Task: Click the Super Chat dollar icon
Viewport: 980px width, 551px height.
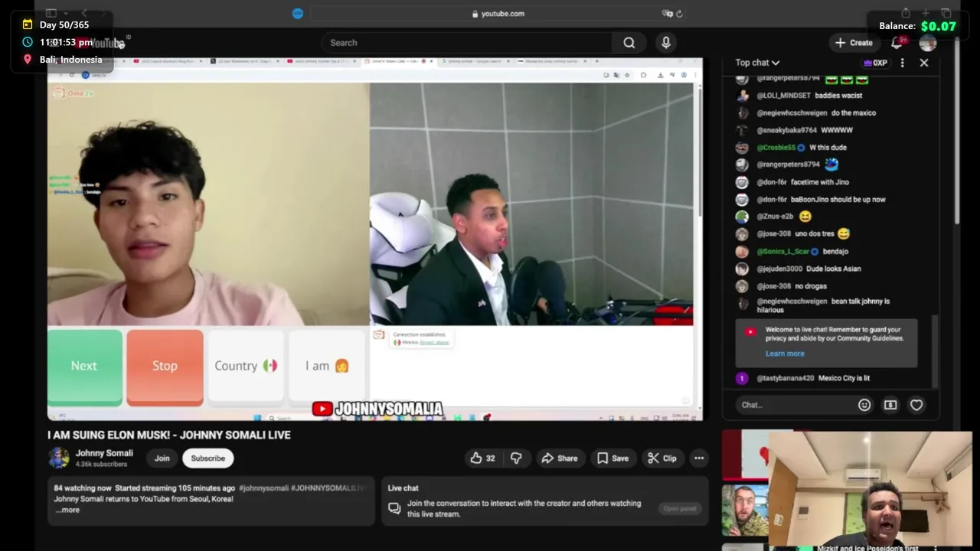Action: point(890,405)
